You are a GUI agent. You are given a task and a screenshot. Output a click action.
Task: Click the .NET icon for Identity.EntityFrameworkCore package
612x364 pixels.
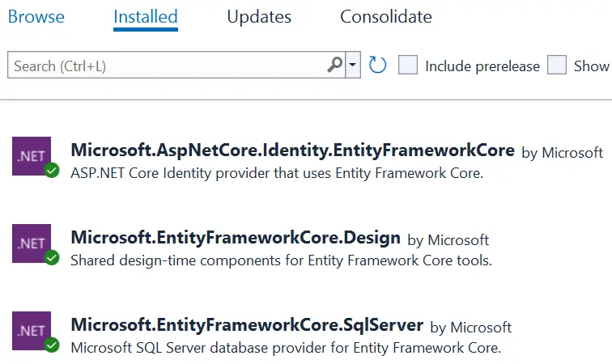pyautogui.click(x=32, y=156)
